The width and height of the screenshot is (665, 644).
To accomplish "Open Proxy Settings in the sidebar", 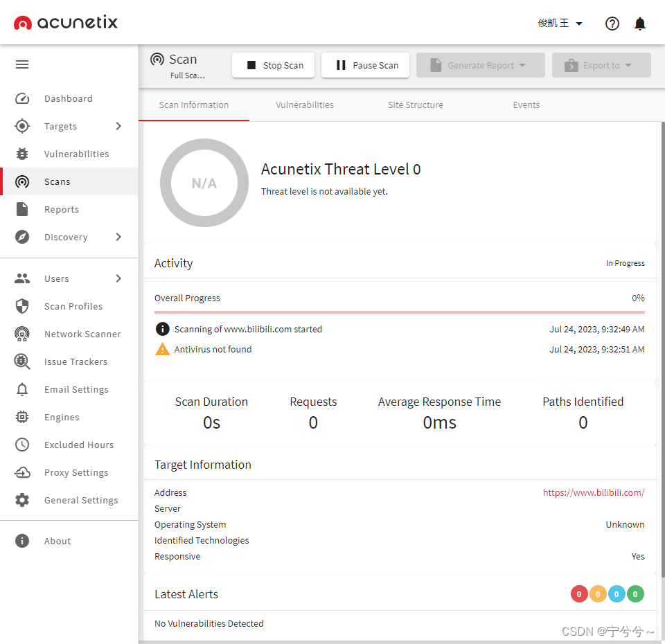I will tap(69, 472).
